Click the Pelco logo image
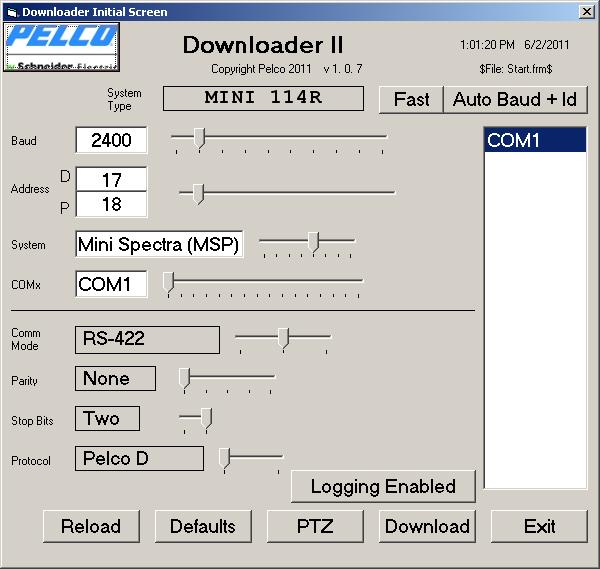This screenshot has height=569, width=600. [x=62, y=47]
